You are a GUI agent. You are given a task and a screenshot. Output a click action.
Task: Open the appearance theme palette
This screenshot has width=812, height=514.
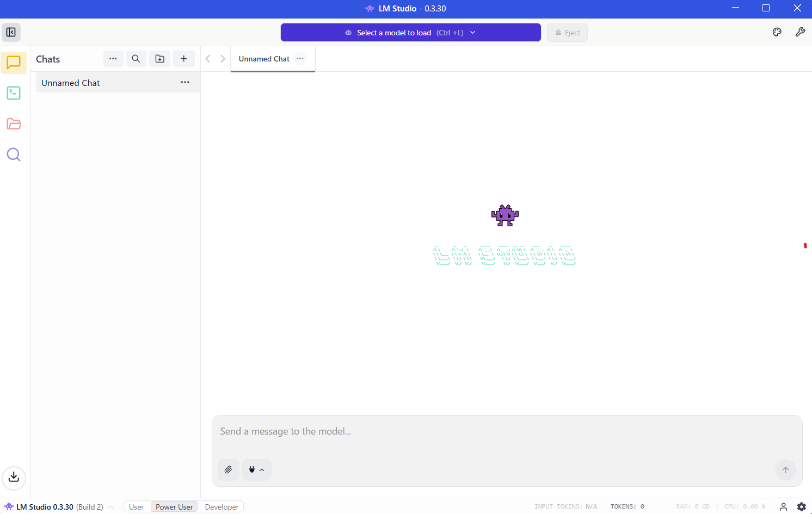(x=777, y=32)
